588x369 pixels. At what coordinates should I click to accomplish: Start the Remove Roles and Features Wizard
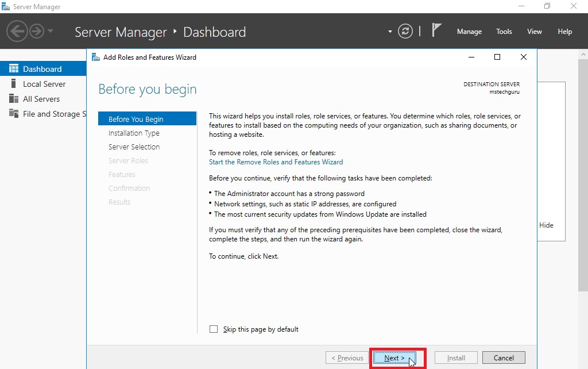tap(276, 162)
